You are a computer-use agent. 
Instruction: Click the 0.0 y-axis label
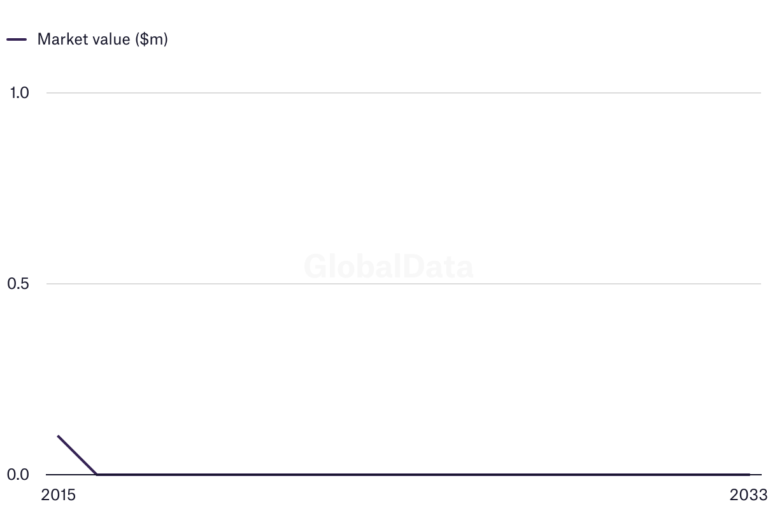tap(19, 475)
